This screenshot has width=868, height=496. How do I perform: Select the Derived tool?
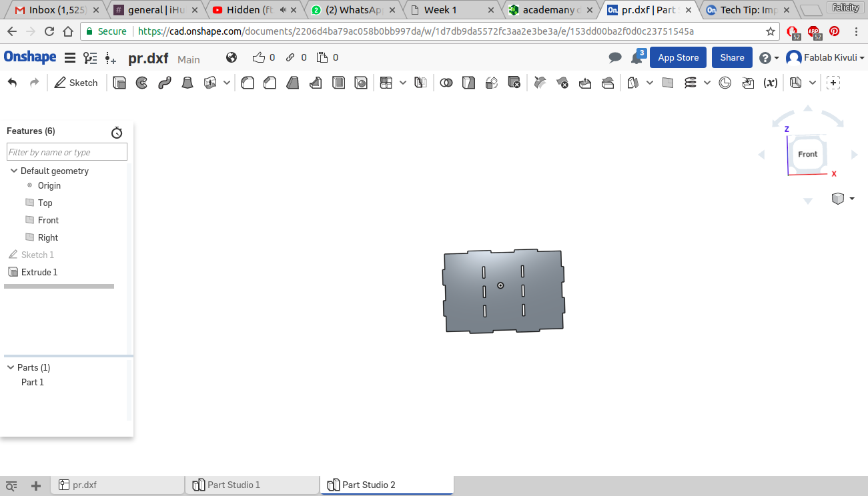748,83
